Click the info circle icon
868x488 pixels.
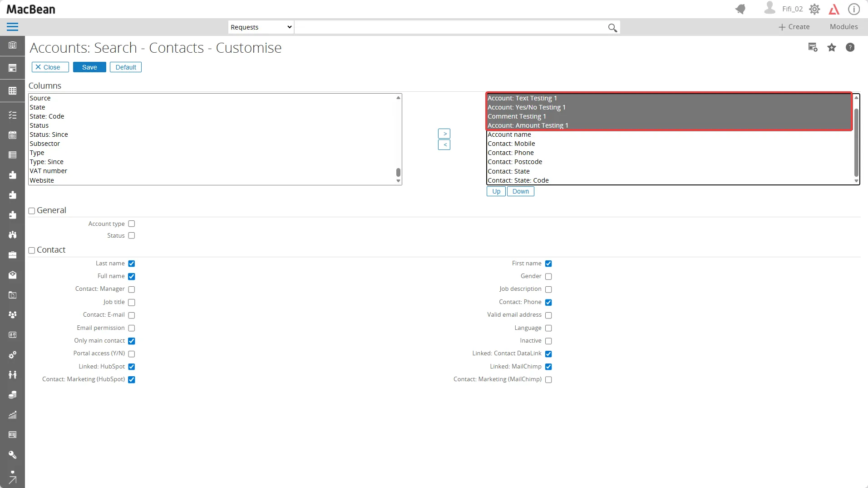pos(853,9)
